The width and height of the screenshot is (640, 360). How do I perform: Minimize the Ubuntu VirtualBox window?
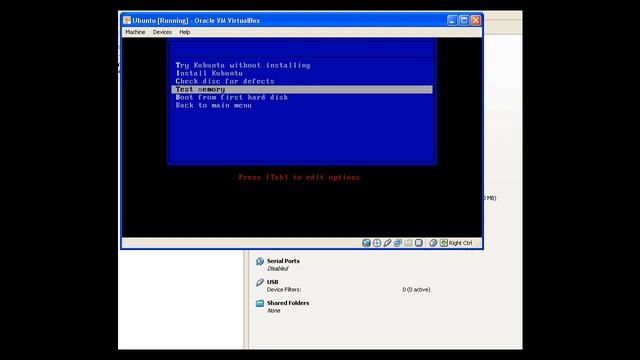452,20
